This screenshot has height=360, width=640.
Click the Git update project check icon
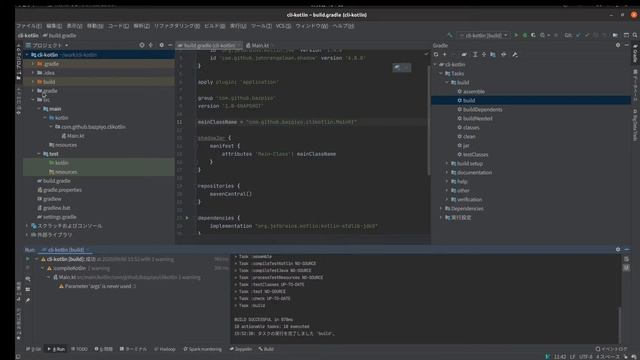pyautogui.click(x=578, y=36)
